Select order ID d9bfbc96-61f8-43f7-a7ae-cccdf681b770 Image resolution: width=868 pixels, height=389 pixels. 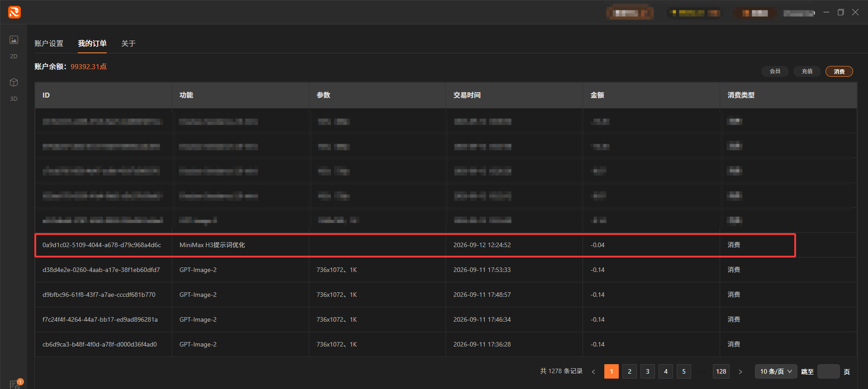click(x=99, y=295)
